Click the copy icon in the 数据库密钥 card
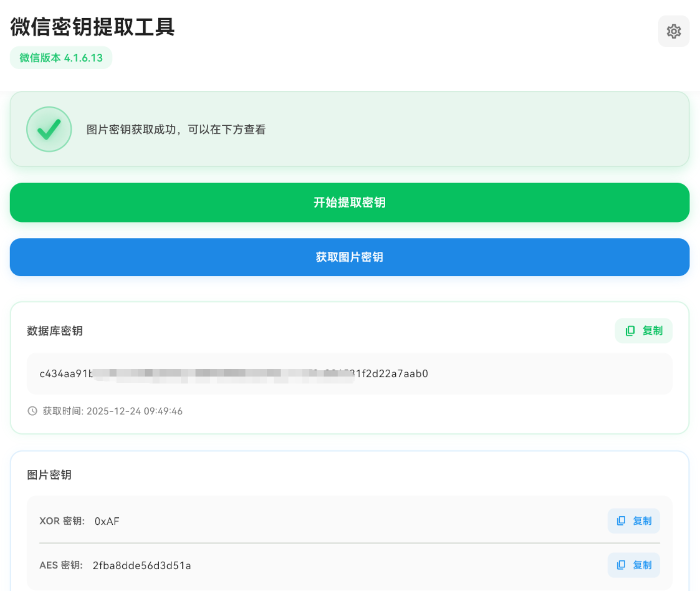The image size is (700, 591). tap(630, 331)
